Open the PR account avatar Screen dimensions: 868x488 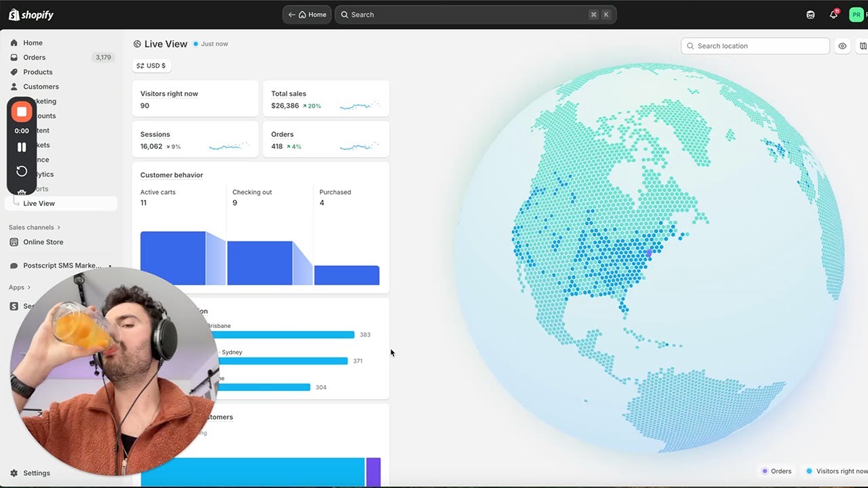tap(856, 15)
